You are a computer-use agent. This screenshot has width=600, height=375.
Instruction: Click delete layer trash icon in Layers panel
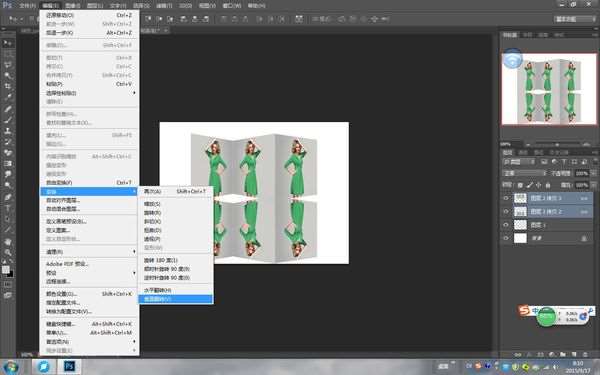coord(585,355)
